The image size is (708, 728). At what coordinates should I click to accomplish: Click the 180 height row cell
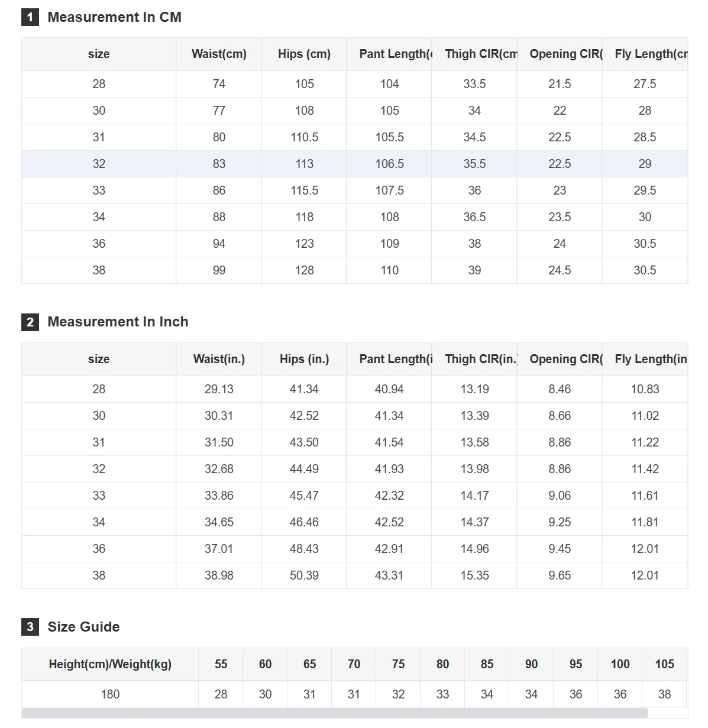pyautogui.click(x=110, y=694)
